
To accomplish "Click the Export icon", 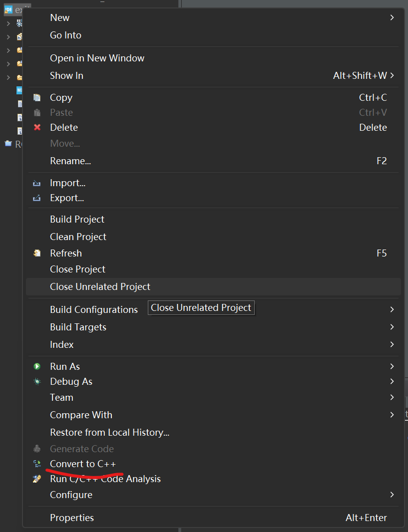I will coord(37,198).
